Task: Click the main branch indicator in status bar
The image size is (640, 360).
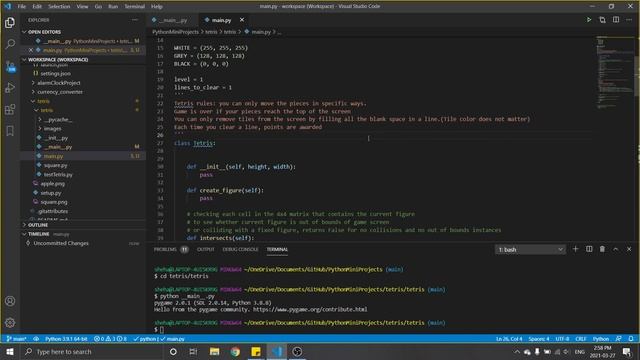Action: [17, 339]
